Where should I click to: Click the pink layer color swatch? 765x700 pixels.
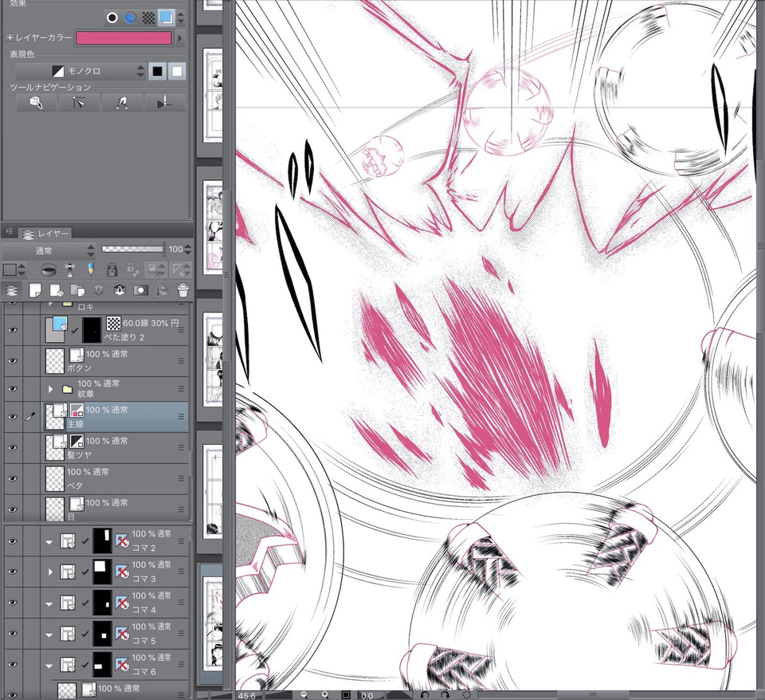click(124, 38)
